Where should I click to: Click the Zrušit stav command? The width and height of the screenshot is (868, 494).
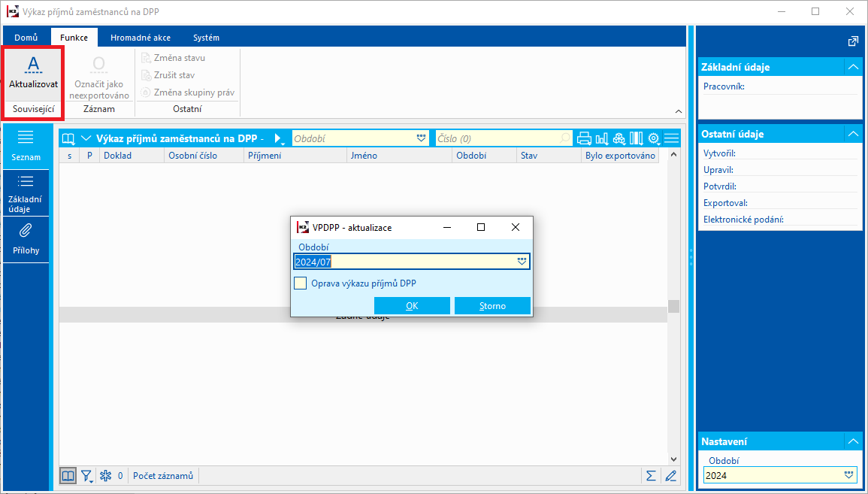pyautogui.click(x=168, y=75)
